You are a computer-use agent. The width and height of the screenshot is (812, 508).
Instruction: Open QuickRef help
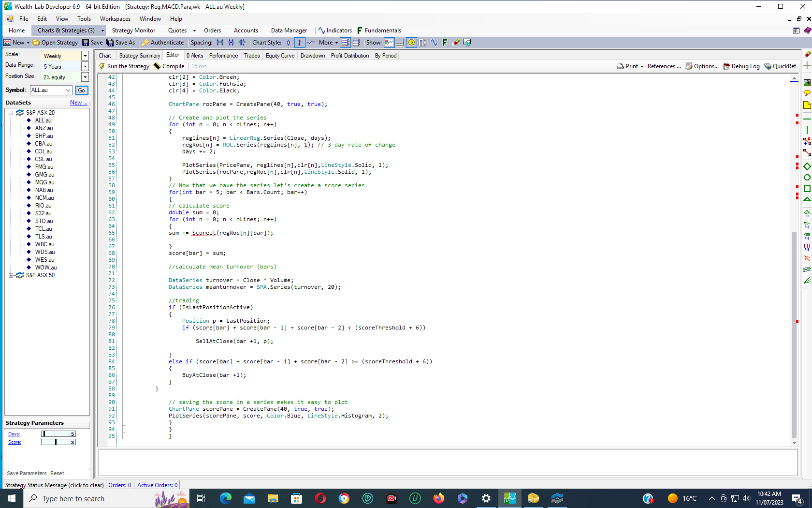pos(780,66)
